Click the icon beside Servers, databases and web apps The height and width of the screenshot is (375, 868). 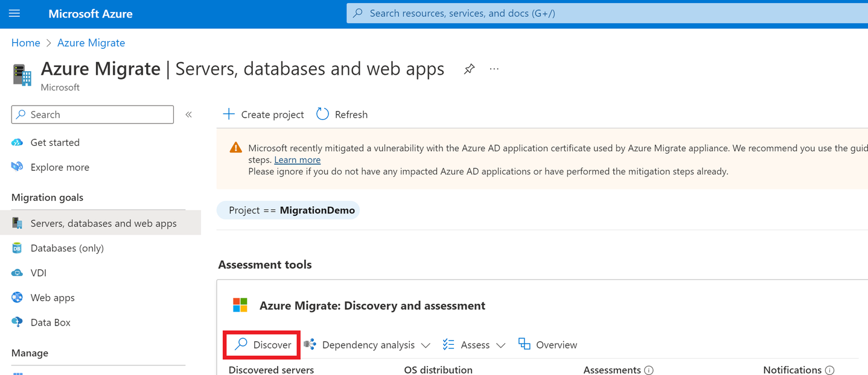(x=18, y=223)
